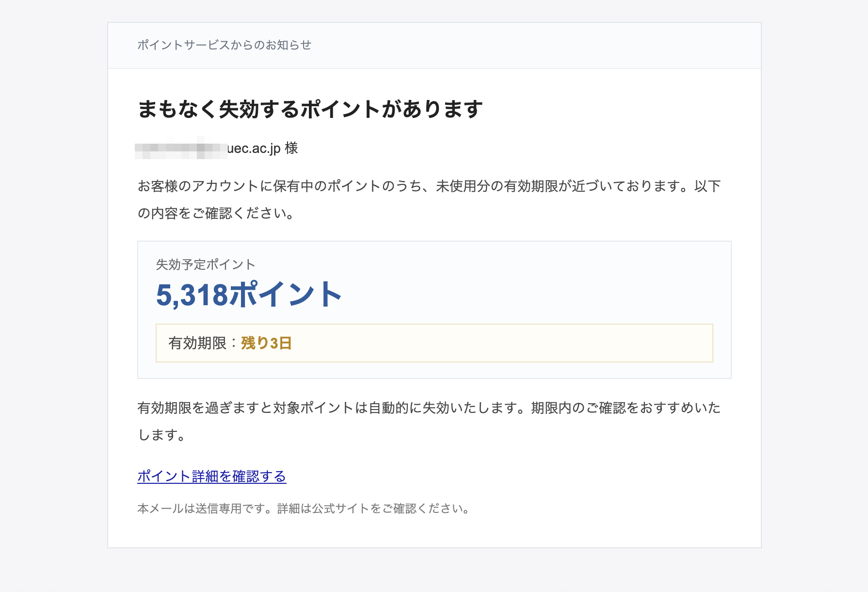Click the footer phrase 詳細は公式サイトをご確認ください
Viewport: 868px width, 592px height.
pos(373,509)
